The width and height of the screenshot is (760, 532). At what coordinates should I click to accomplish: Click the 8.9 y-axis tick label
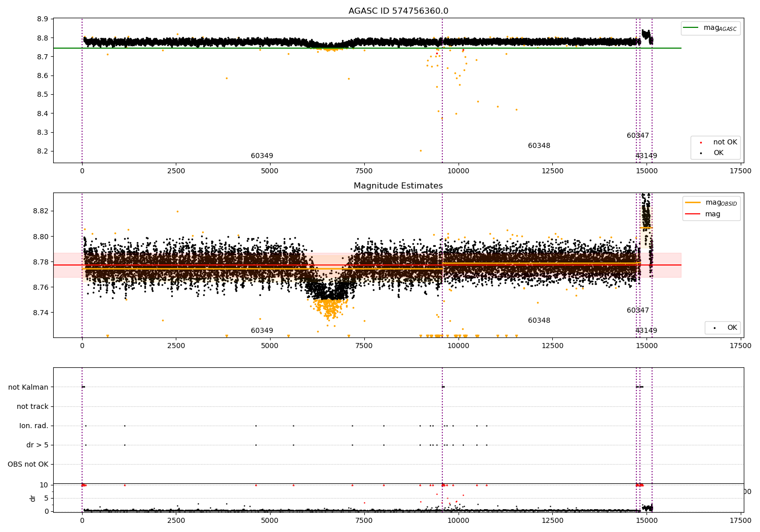(x=43, y=19)
